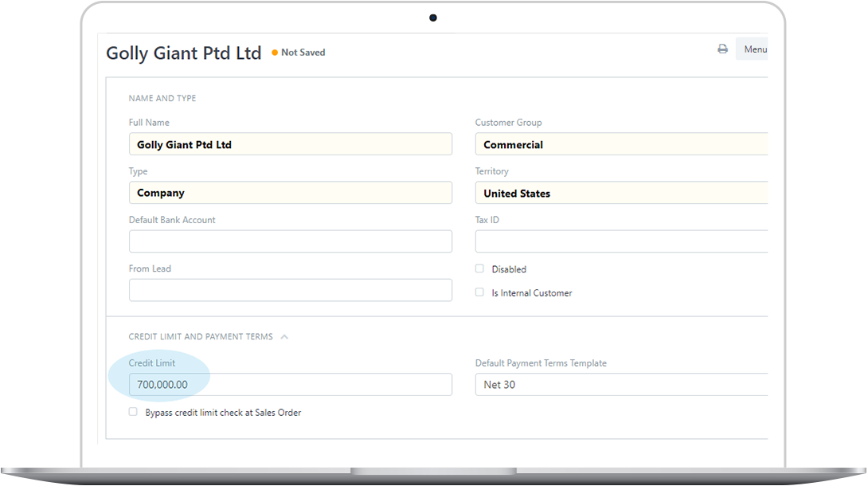Open the Territory field showing United States
Image resolution: width=868 pixels, height=486 pixels.
(621, 193)
